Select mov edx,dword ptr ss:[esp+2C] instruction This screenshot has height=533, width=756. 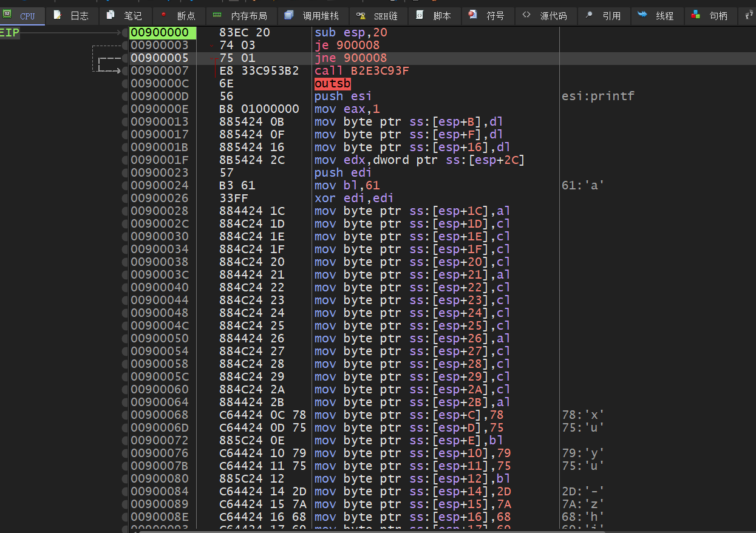click(420, 160)
